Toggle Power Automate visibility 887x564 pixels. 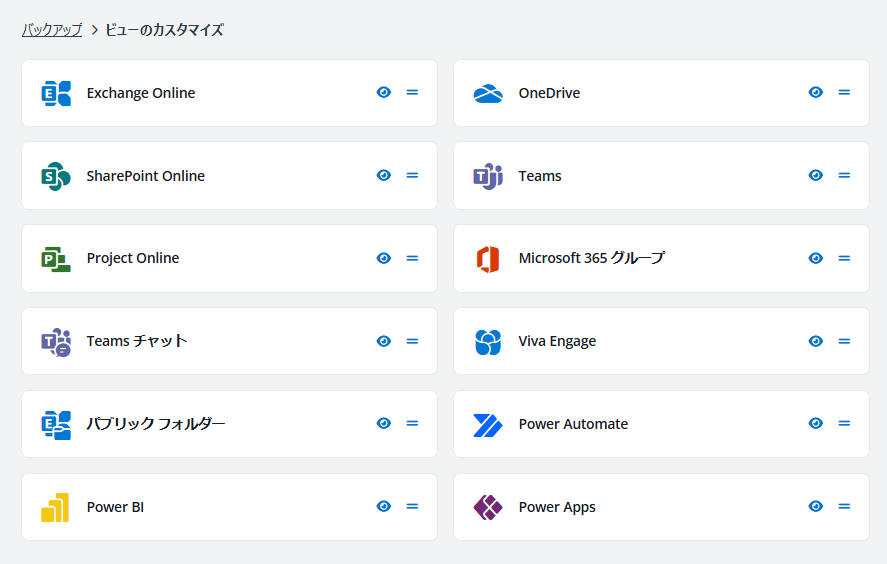[816, 423]
